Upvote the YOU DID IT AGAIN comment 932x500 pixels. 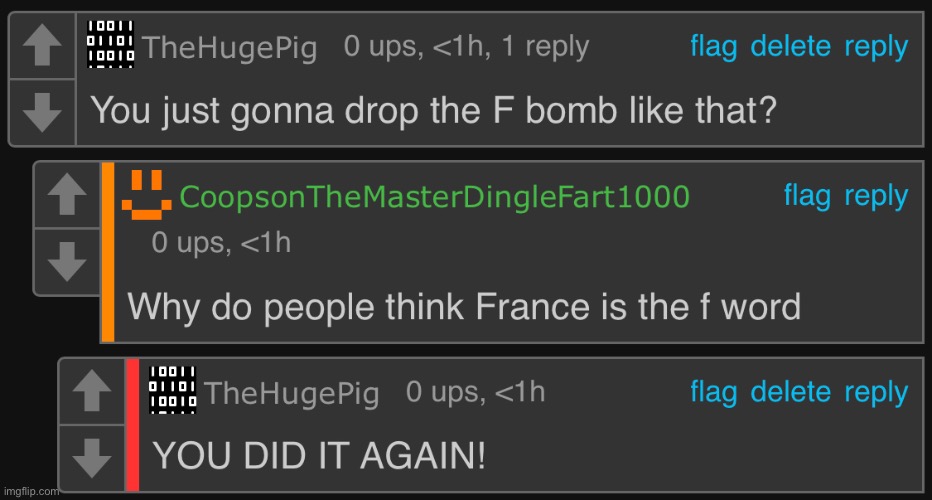click(92, 391)
